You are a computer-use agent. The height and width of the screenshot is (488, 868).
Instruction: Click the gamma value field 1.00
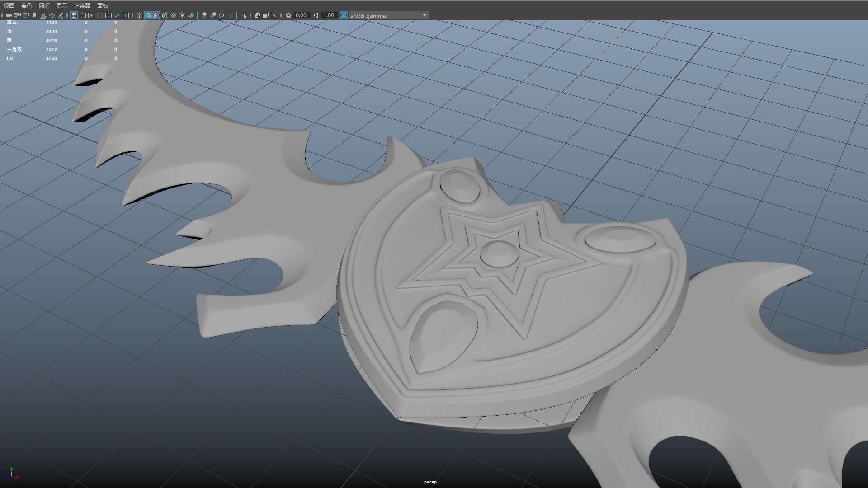[x=329, y=15]
